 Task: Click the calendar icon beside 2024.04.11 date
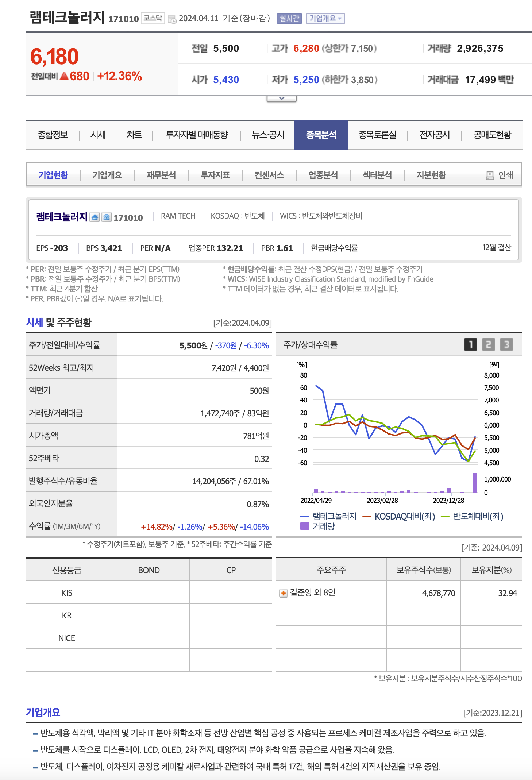[x=172, y=19]
